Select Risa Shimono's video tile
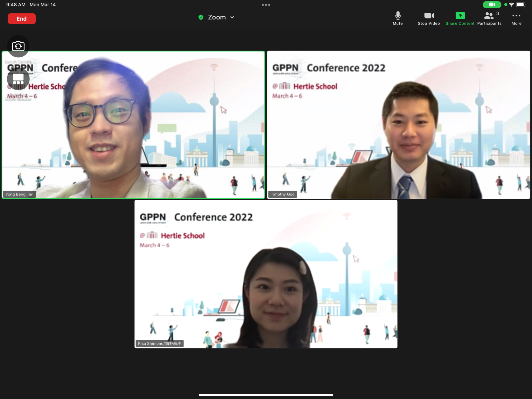 [x=266, y=274]
